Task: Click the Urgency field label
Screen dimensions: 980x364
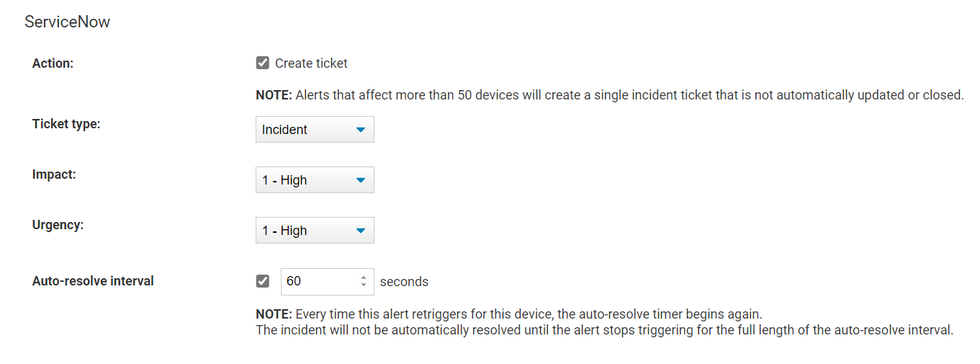Action: click(x=58, y=225)
